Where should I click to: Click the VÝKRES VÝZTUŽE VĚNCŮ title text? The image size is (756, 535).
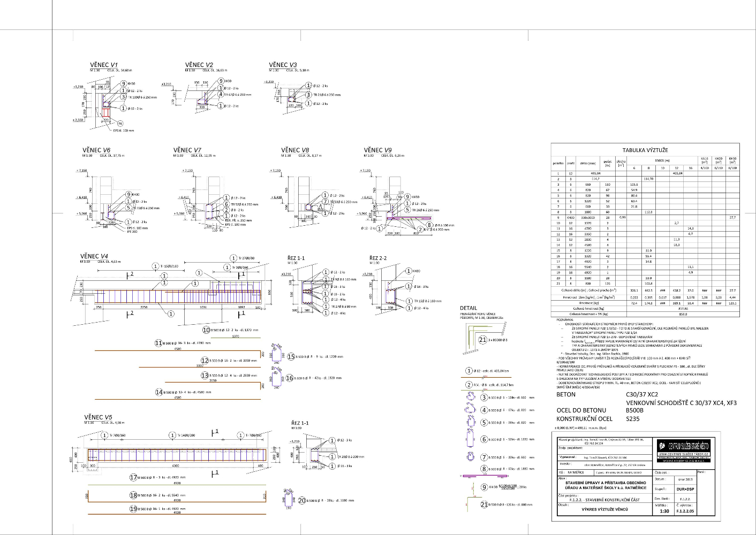(x=605, y=509)
